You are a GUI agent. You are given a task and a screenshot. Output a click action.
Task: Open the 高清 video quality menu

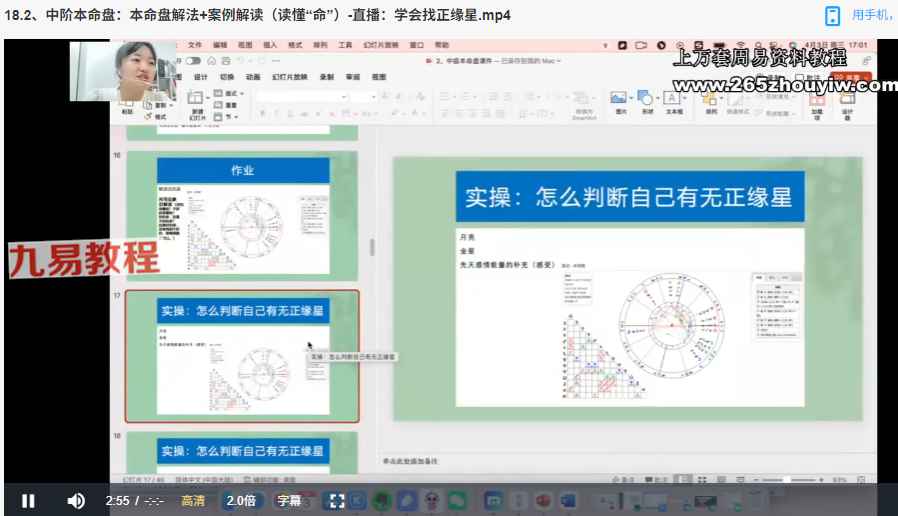click(193, 500)
